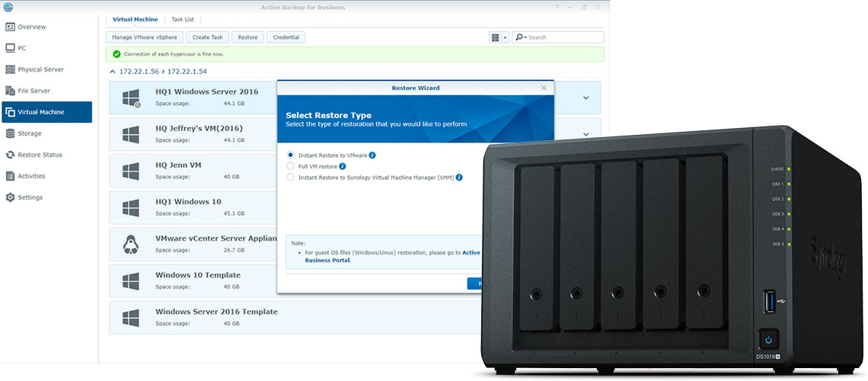Viewport: 868px width, 381px height.
Task: Click the green connection status check icon
Action: click(116, 54)
